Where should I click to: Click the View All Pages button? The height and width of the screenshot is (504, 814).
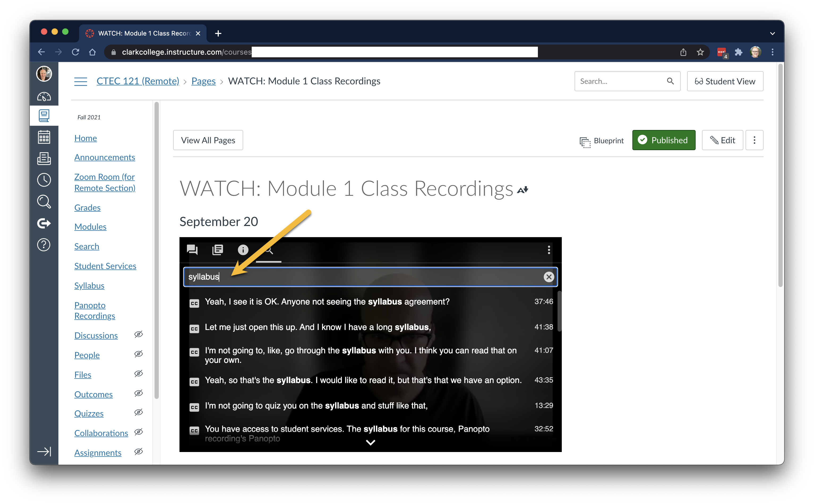click(x=208, y=140)
